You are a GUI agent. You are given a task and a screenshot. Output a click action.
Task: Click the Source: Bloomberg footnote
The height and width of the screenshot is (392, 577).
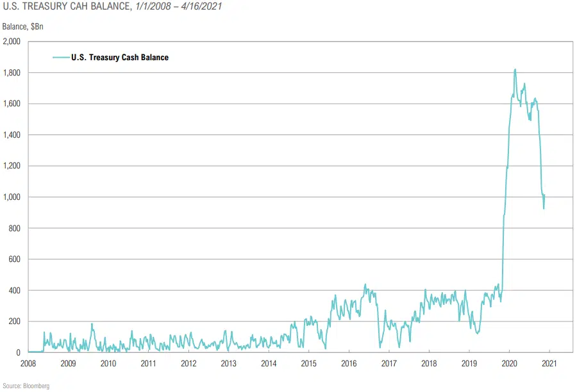[x=25, y=386]
